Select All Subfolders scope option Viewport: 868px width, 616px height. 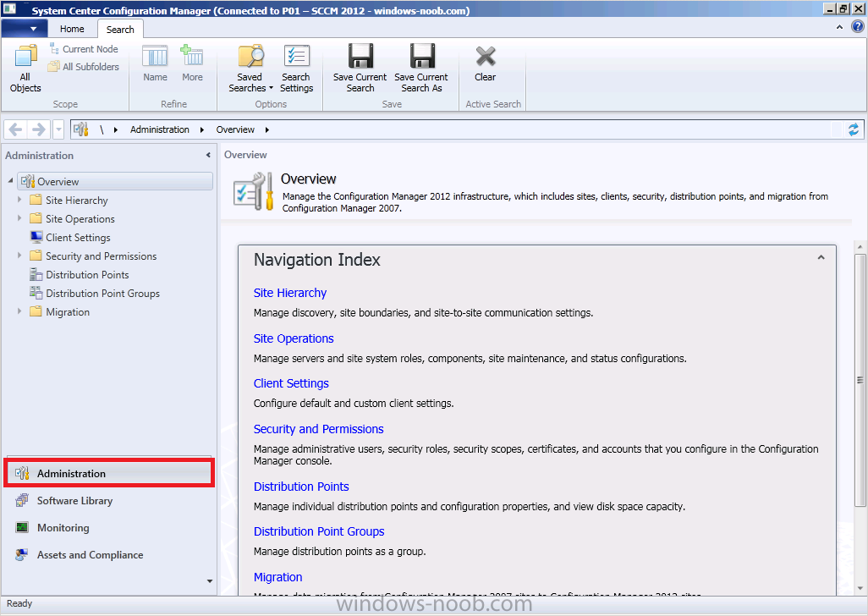point(84,66)
